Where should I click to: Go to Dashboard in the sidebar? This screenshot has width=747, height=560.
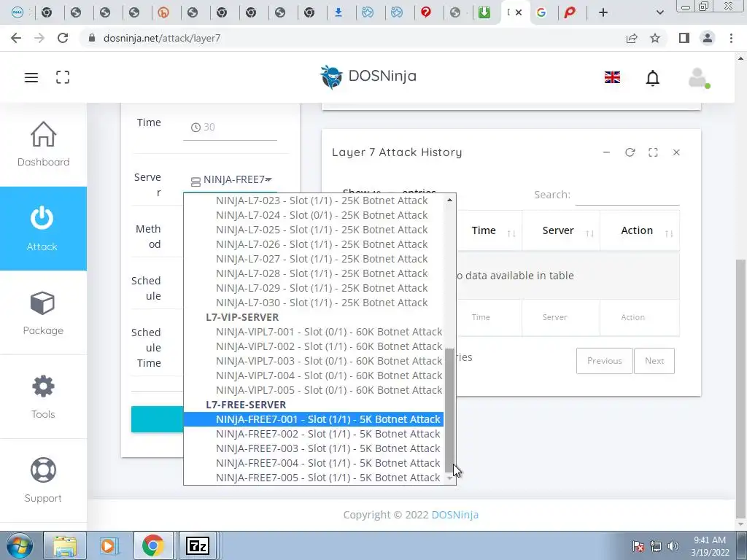pos(43,144)
